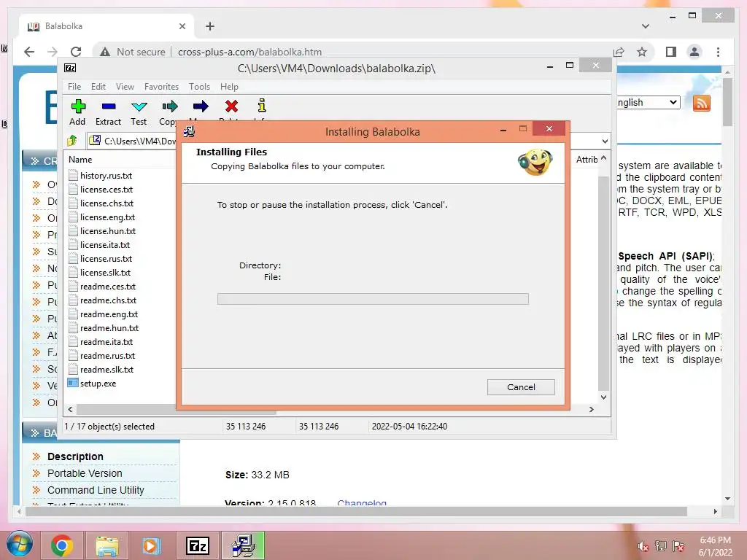Click the up-folder icon in 7-Zip address bar
This screenshot has width=747, height=560.
click(x=72, y=141)
